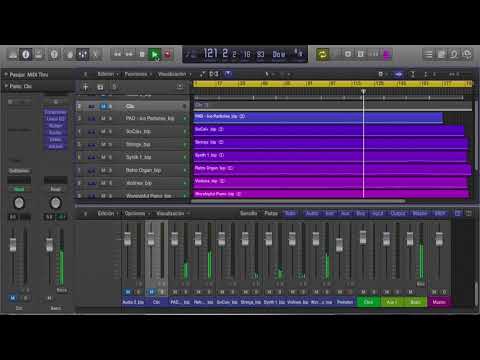Click the 121 bar position display

coord(211,53)
